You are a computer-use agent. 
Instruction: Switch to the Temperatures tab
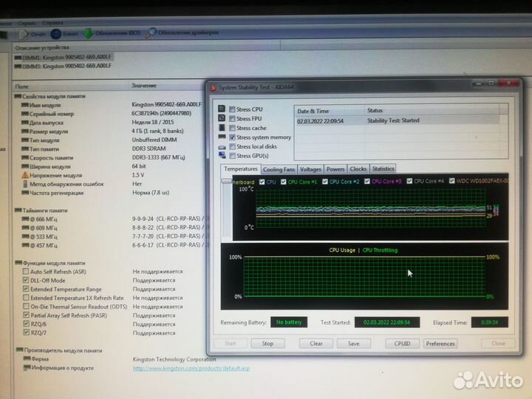(241, 169)
